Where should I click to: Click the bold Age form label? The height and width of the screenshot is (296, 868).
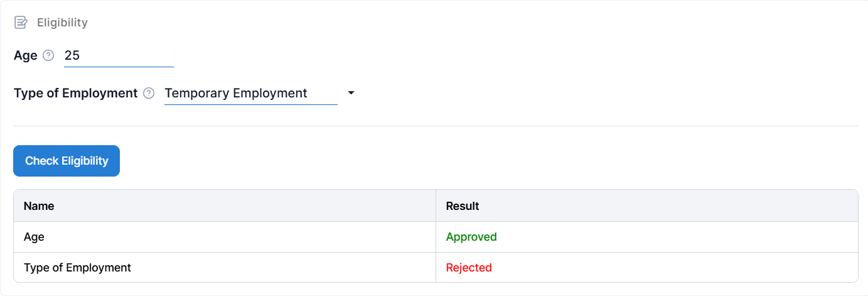pos(26,55)
